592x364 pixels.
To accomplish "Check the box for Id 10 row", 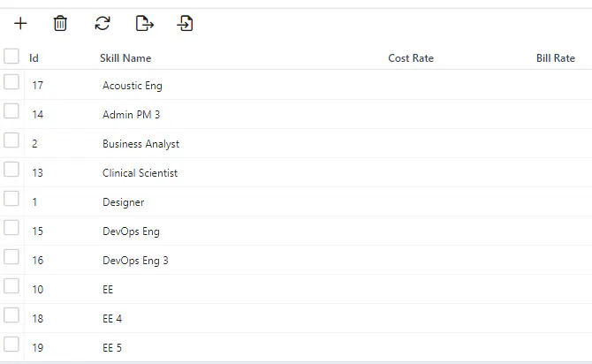I will (11, 286).
